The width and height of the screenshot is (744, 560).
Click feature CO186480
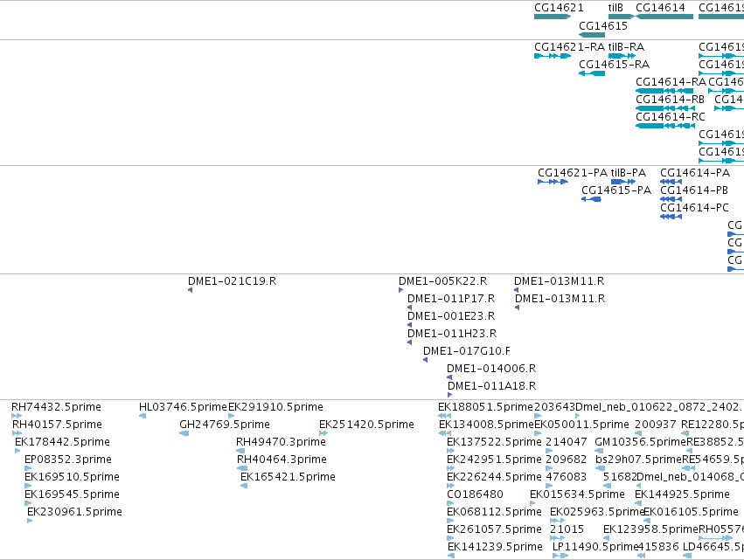click(x=451, y=503)
